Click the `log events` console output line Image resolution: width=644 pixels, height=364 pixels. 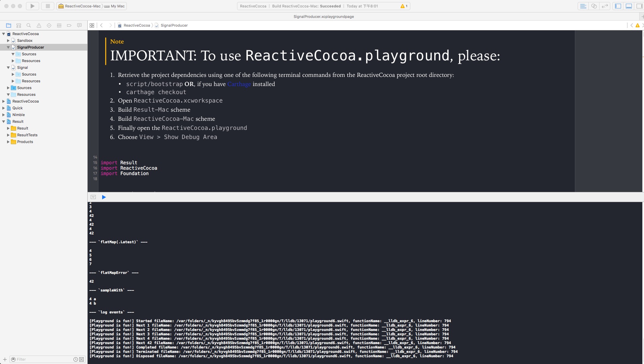coord(112,312)
